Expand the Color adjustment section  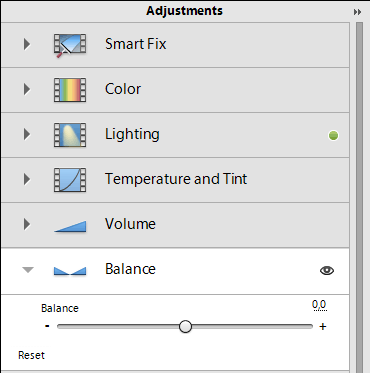[x=27, y=89]
